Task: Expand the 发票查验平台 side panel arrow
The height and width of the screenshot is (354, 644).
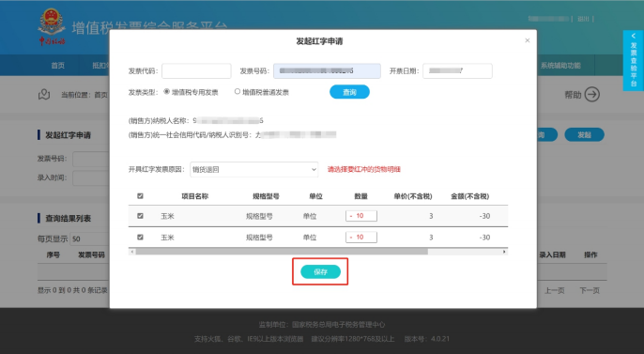Action: tap(634, 36)
